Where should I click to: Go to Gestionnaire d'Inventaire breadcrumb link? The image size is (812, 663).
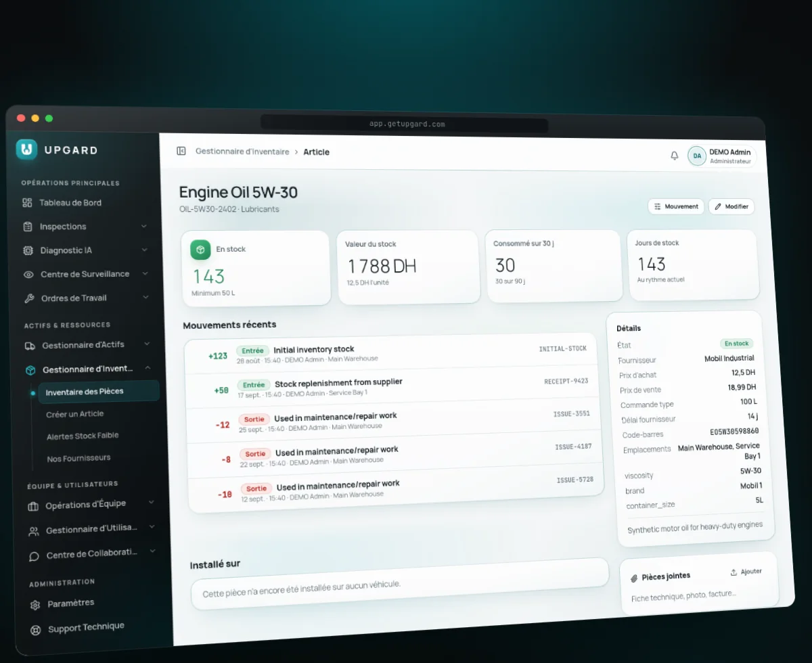pos(242,152)
